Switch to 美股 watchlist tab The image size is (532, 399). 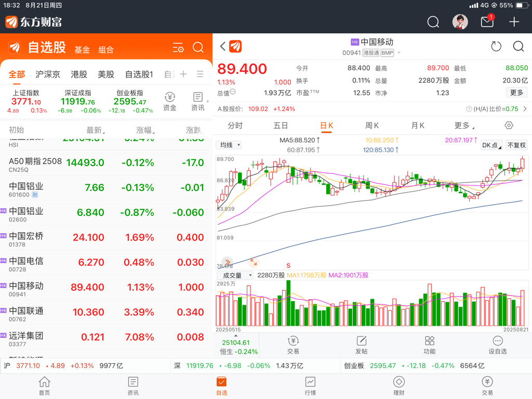(106, 74)
